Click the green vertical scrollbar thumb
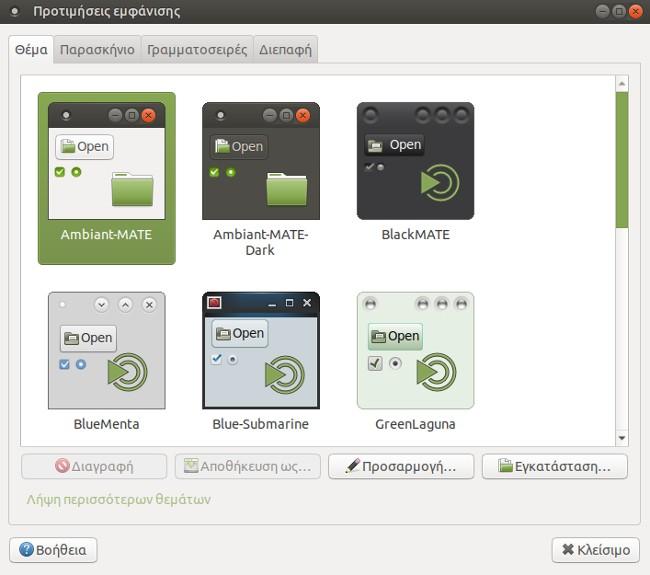 coord(622,160)
